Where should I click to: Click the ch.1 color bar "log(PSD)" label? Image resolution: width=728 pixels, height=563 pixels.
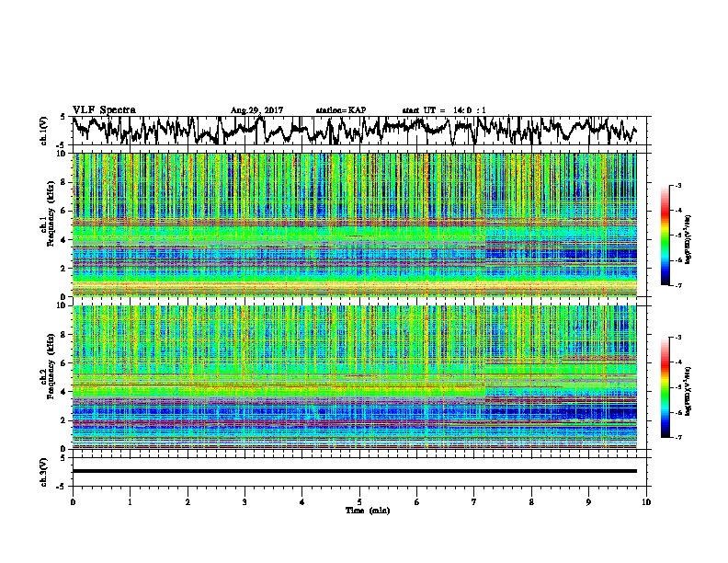click(688, 240)
